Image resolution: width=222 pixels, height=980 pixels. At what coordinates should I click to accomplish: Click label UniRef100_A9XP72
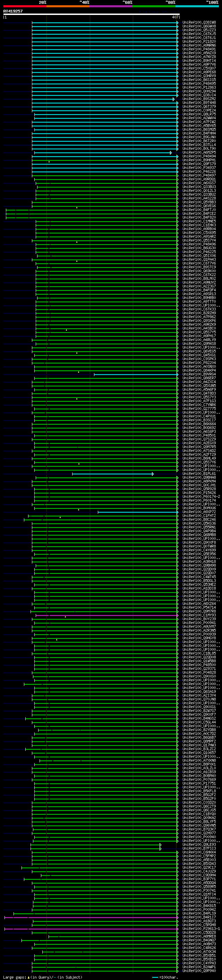(199, 512)
